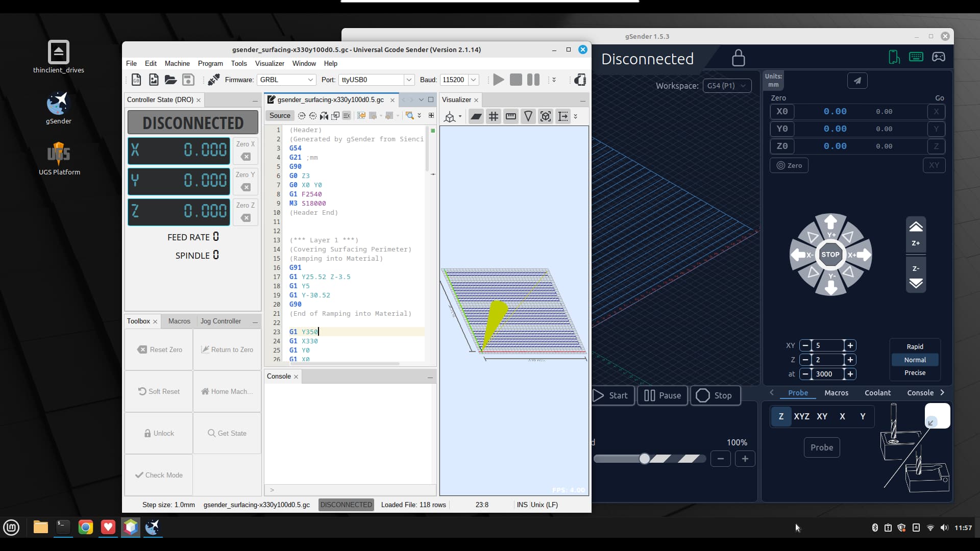Open the Firmware GRBL dropdown

tap(287, 80)
